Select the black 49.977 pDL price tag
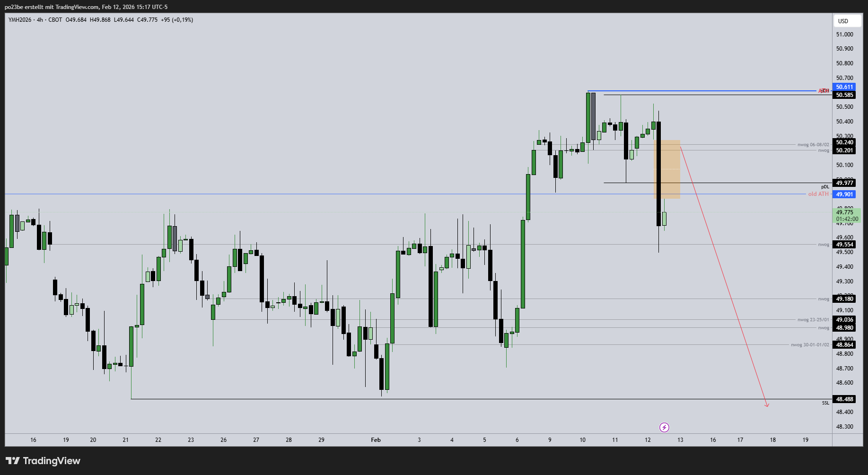The height and width of the screenshot is (475, 868). point(844,183)
